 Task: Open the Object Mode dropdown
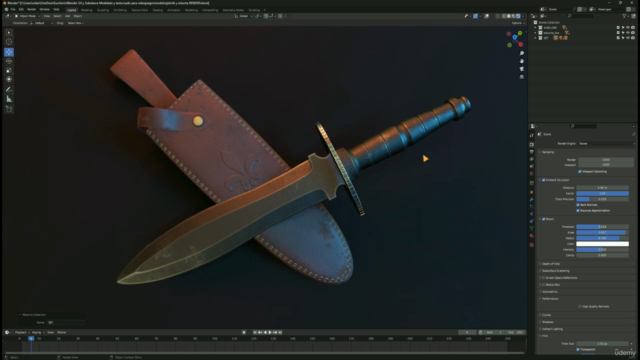pyautogui.click(x=27, y=16)
